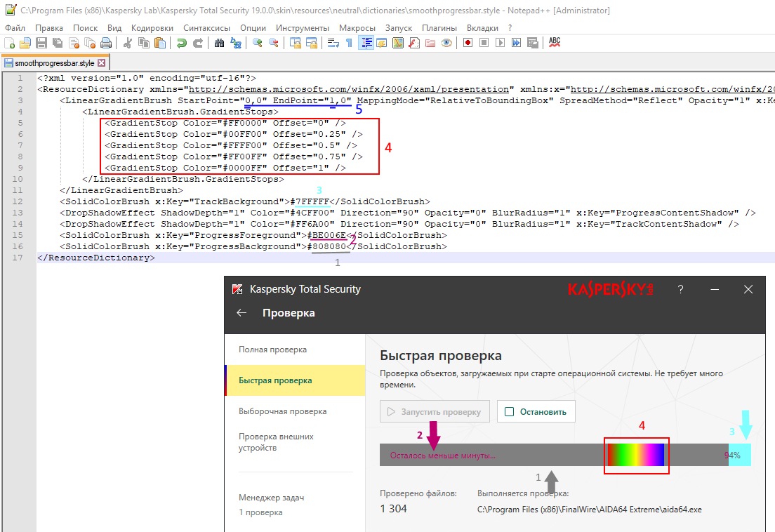Toggle Show All Characters pilcrow button

pyautogui.click(x=350, y=43)
